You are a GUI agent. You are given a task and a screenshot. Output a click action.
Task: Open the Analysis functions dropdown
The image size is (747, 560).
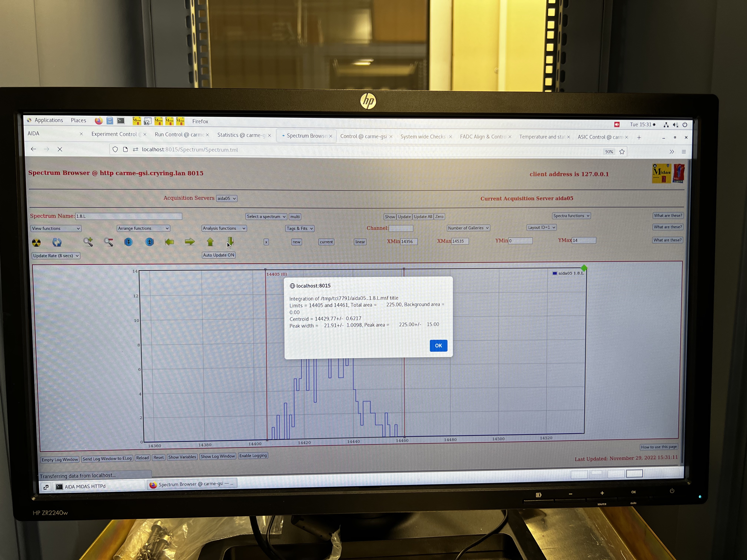(224, 229)
